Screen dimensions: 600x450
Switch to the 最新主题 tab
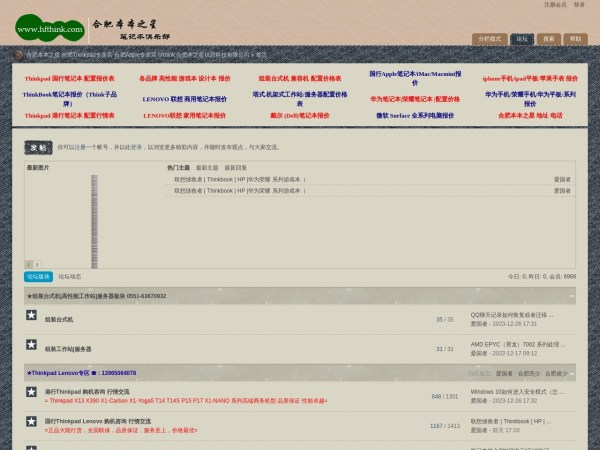207,168
